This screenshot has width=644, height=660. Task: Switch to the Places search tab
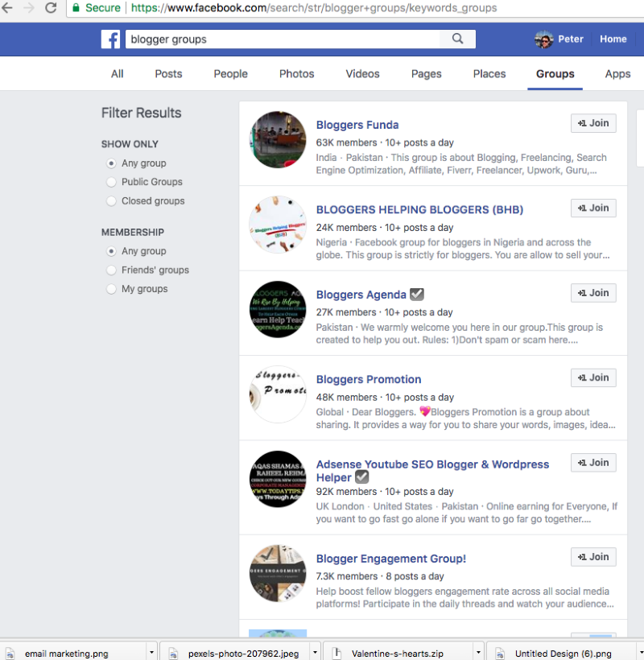pyautogui.click(x=489, y=74)
